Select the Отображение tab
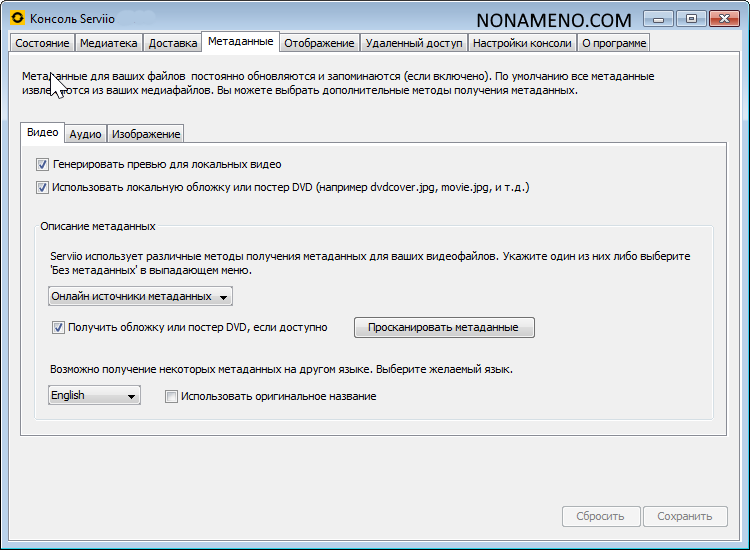 [x=319, y=43]
